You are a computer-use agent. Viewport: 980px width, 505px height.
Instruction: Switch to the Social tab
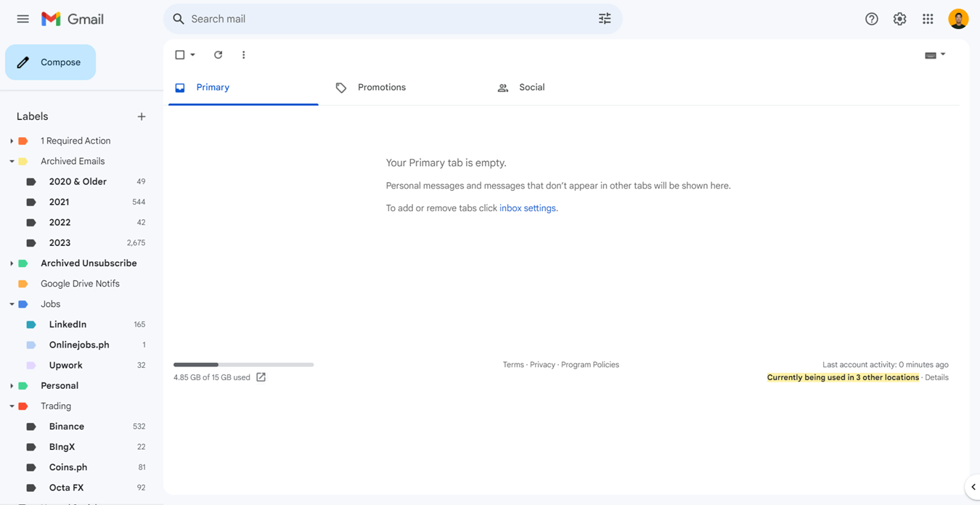click(531, 88)
